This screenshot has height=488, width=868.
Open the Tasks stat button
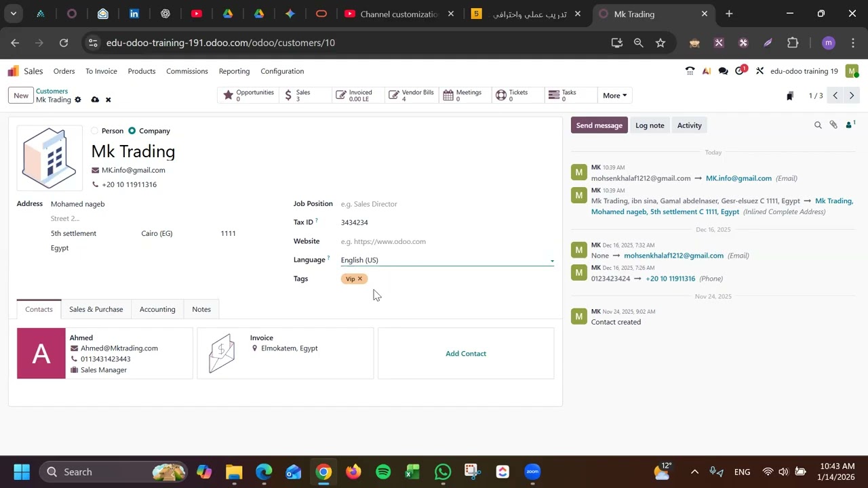[570, 96]
